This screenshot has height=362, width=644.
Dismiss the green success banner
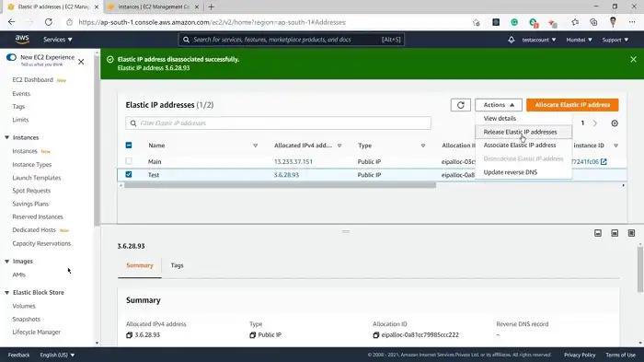[x=633, y=60]
